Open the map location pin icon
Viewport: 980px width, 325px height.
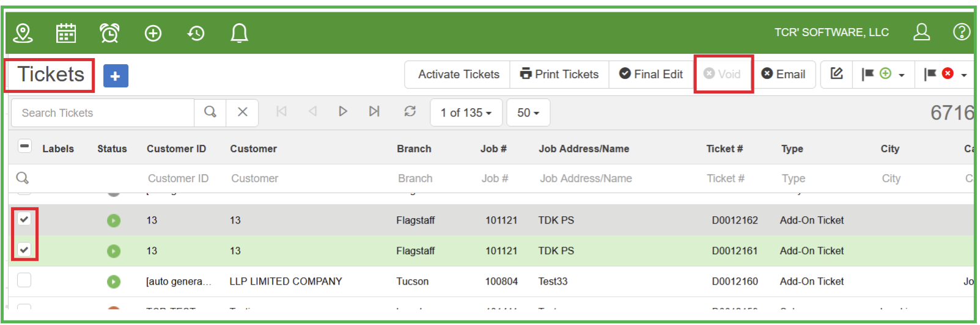[23, 33]
